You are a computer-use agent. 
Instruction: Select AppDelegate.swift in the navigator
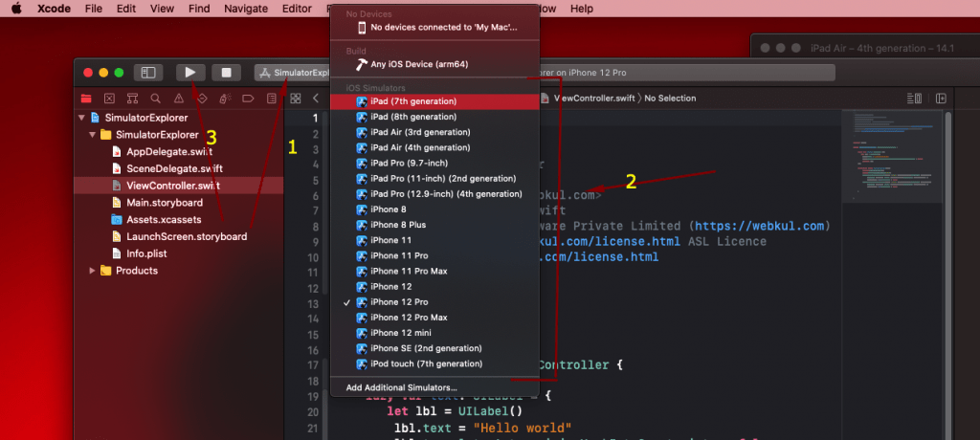coord(169,152)
